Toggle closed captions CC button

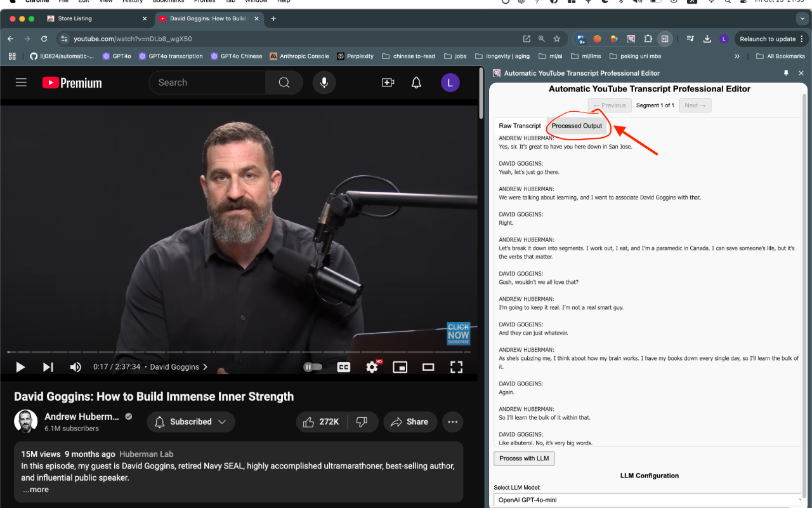coord(344,367)
